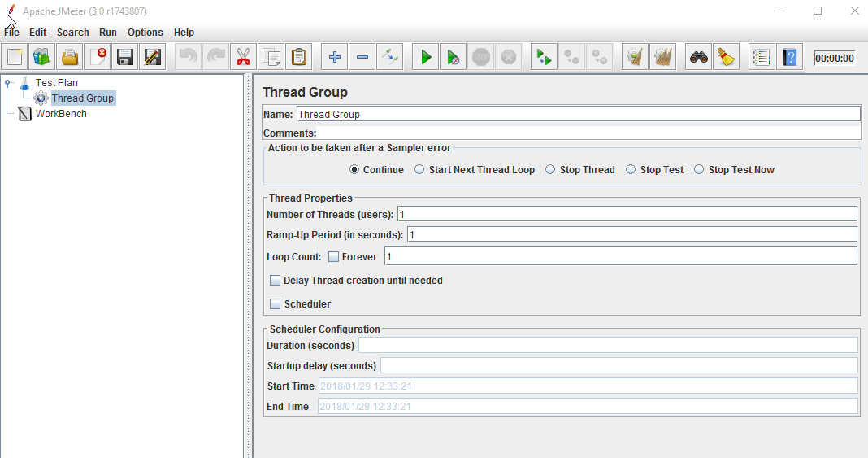Click the Open file folder icon
This screenshot has width=868, height=458.
(70, 57)
